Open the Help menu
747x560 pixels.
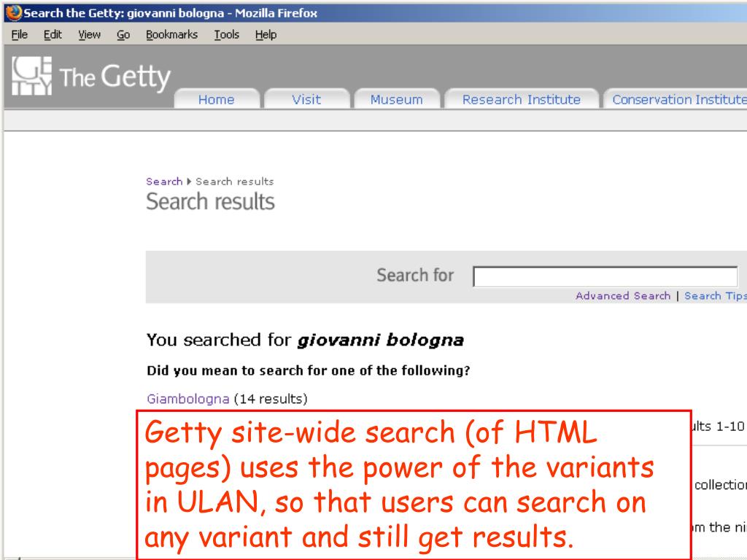pyautogui.click(x=266, y=35)
